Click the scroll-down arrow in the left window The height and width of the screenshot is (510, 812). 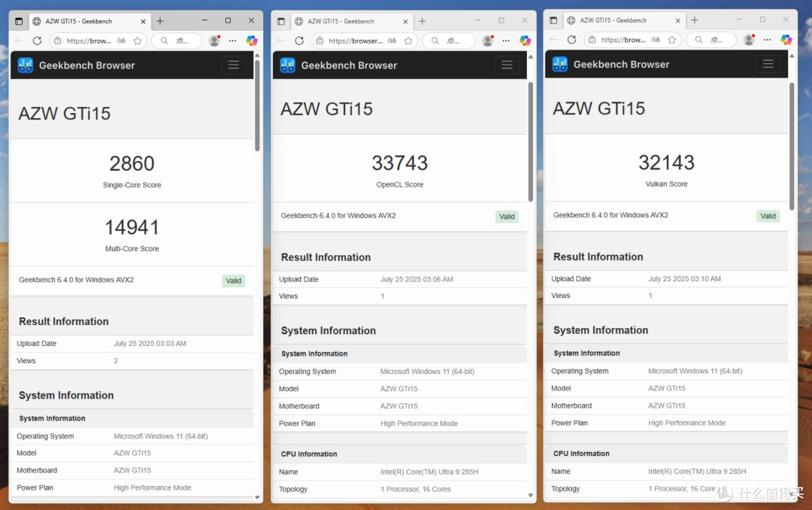[257, 497]
